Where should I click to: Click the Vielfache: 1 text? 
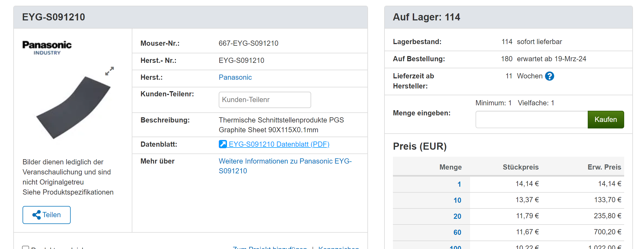536,103
